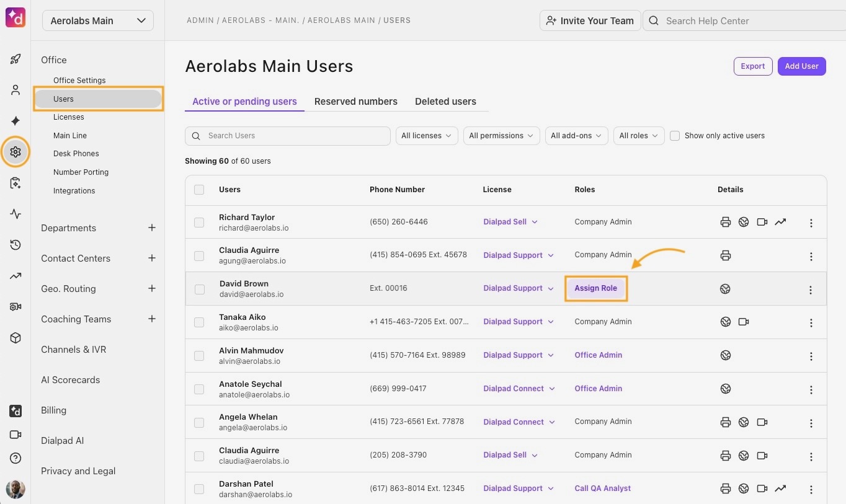Image resolution: width=846 pixels, height=504 pixels.
Task: Open Licenses in the Office menu
Action: [69, 117]
